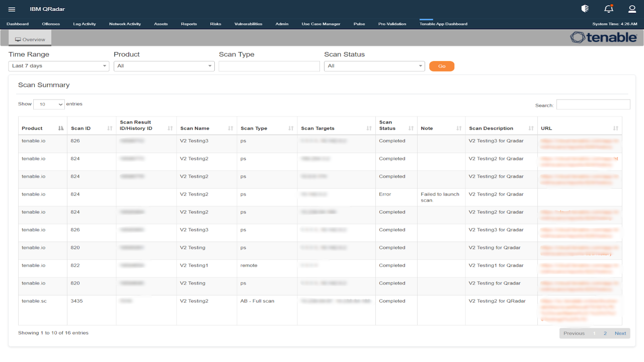Open QRadar notifications bell icon
Viewport: 644px width, 362px height.
pyautogui.click(x=608, y=9)
